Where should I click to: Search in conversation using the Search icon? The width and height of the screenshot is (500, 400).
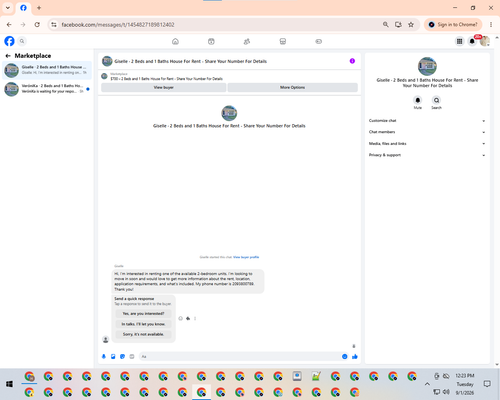click(436, 100)
